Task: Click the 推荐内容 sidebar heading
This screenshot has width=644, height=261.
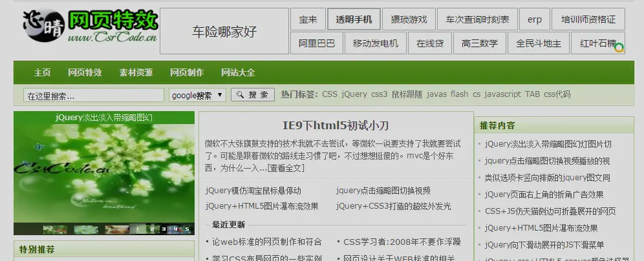Action: point(497,125)
